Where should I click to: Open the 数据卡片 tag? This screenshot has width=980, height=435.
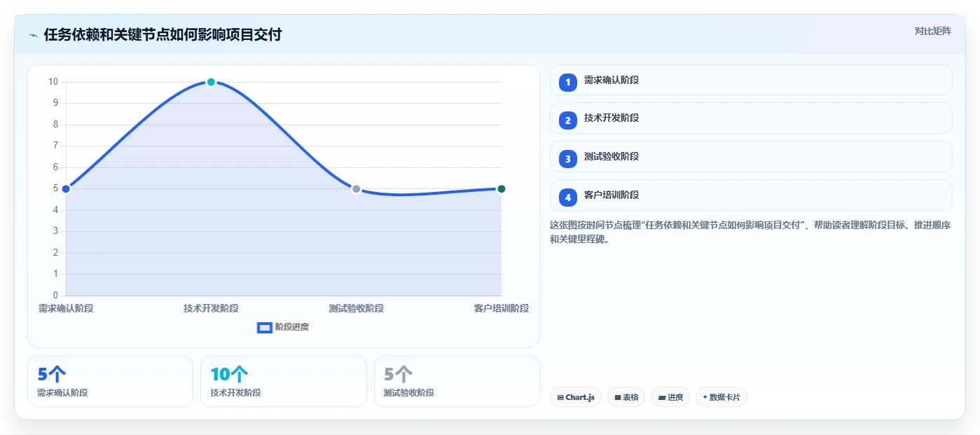click(722, 397)
